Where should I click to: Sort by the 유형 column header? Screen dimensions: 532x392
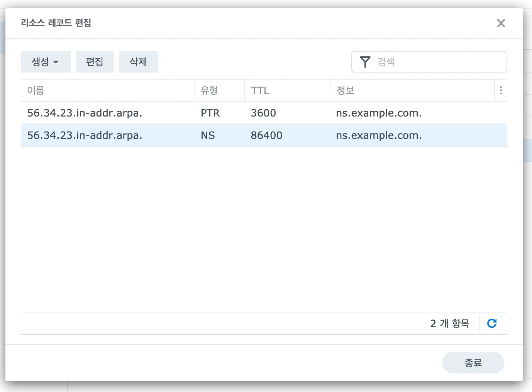pyautogui.click(x=219, y=90)
